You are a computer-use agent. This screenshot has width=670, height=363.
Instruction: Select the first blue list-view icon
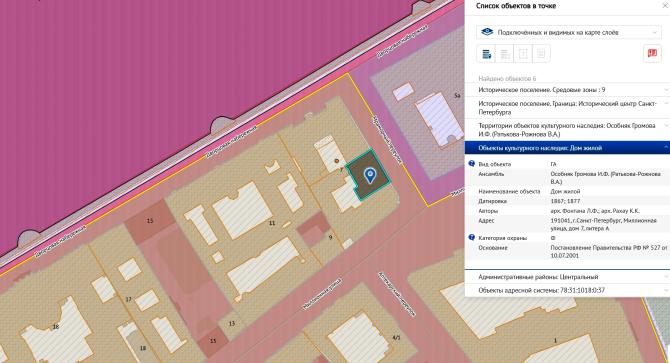point(486,54)
